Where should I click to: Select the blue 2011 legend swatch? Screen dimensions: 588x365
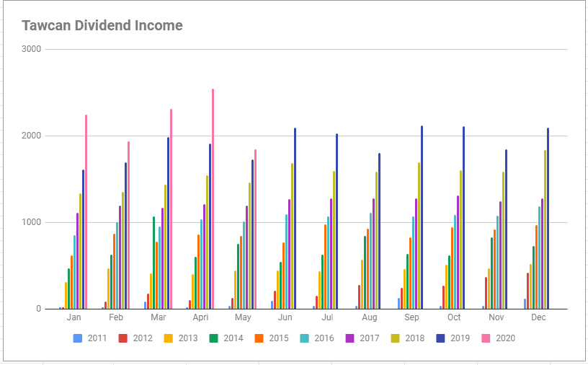[77, 338]
